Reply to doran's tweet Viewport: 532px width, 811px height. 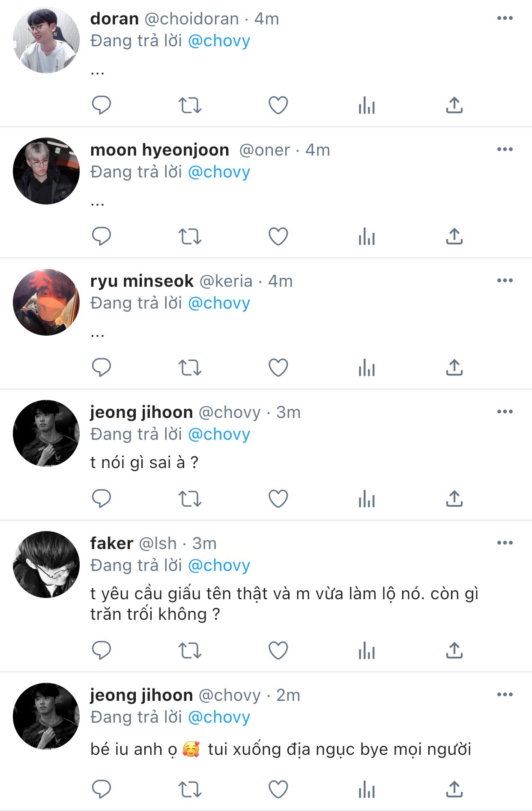102,105
